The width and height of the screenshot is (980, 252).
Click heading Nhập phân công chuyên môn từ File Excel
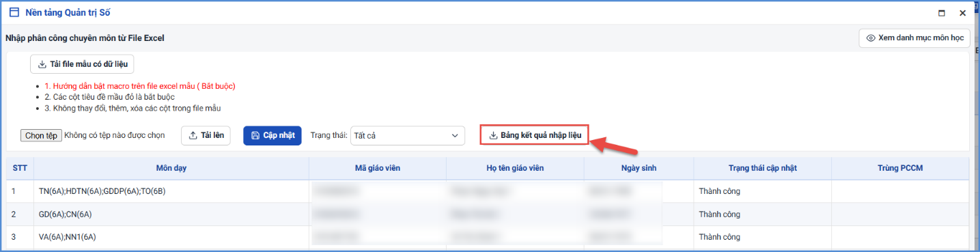(x=85, y=38)
